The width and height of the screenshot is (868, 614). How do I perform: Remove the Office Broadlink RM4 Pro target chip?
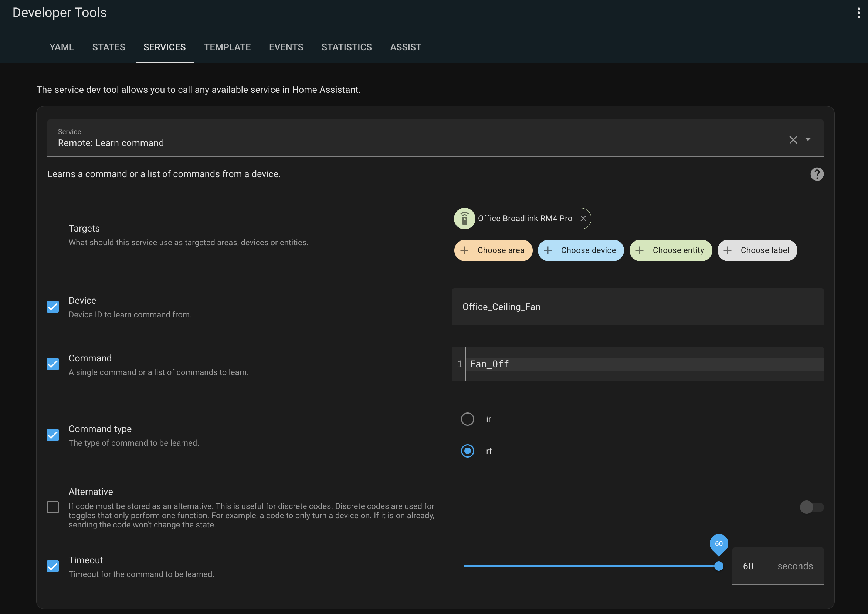(583, 219)
